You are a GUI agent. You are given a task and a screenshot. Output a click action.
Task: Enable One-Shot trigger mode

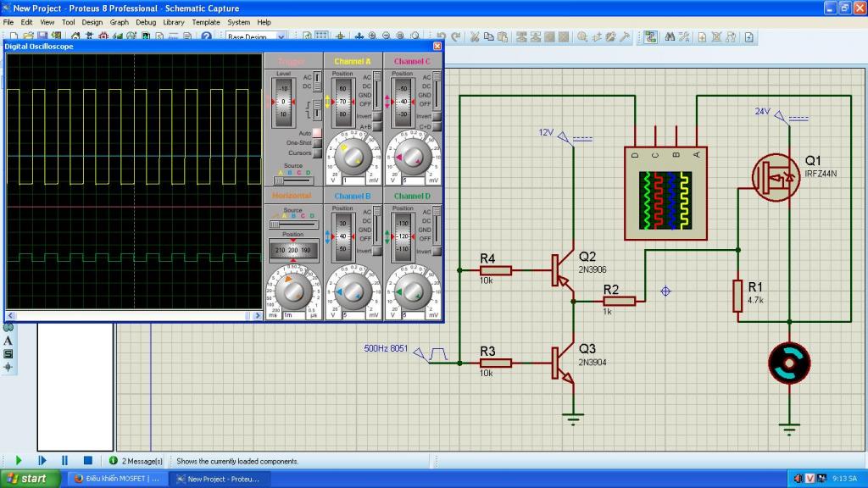tap(316, 143)
